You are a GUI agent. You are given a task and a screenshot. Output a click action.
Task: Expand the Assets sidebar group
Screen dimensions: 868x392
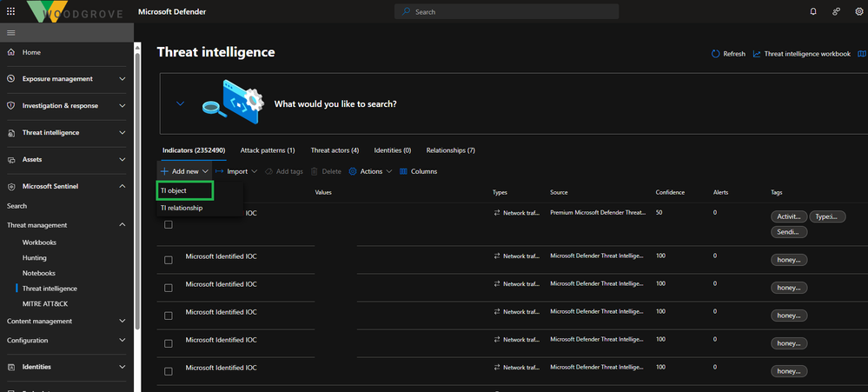[123, 159]
